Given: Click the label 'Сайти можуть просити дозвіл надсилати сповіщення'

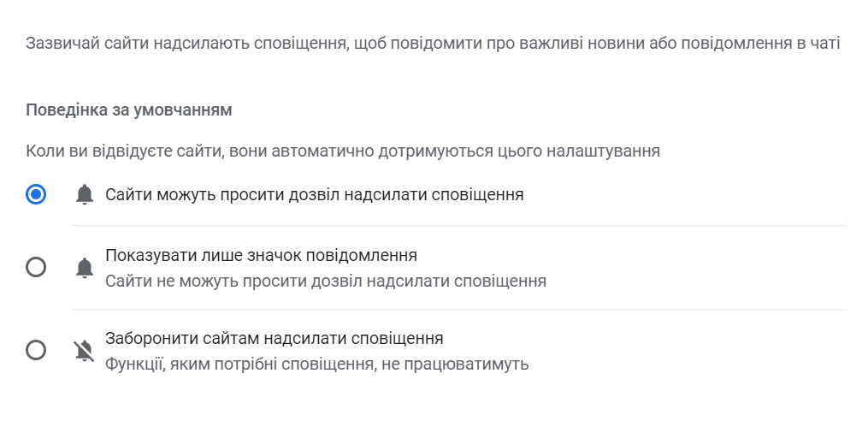Looking at the screenshot, I should point(315,195).
